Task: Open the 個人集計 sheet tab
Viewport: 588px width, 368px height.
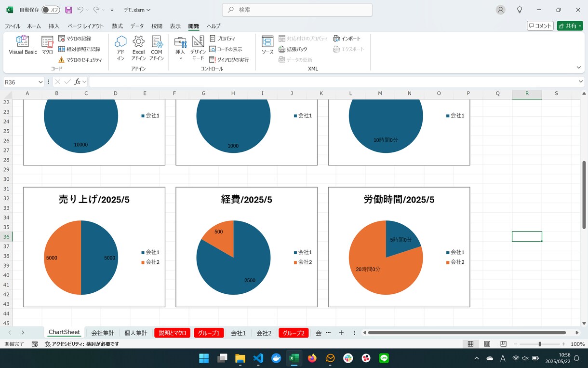Action: click(136, 333)
